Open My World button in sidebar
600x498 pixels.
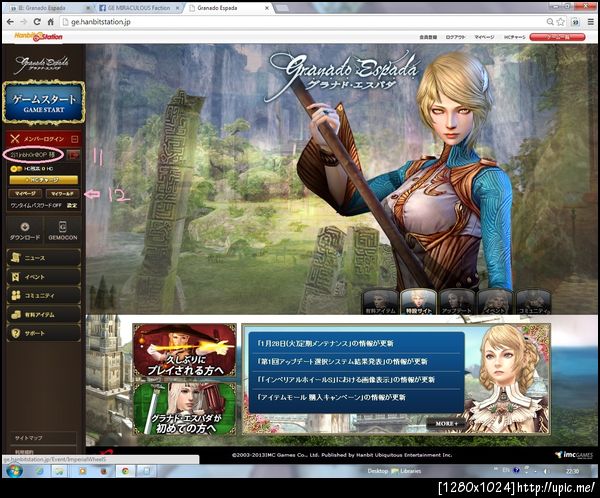tap(62, 194)
